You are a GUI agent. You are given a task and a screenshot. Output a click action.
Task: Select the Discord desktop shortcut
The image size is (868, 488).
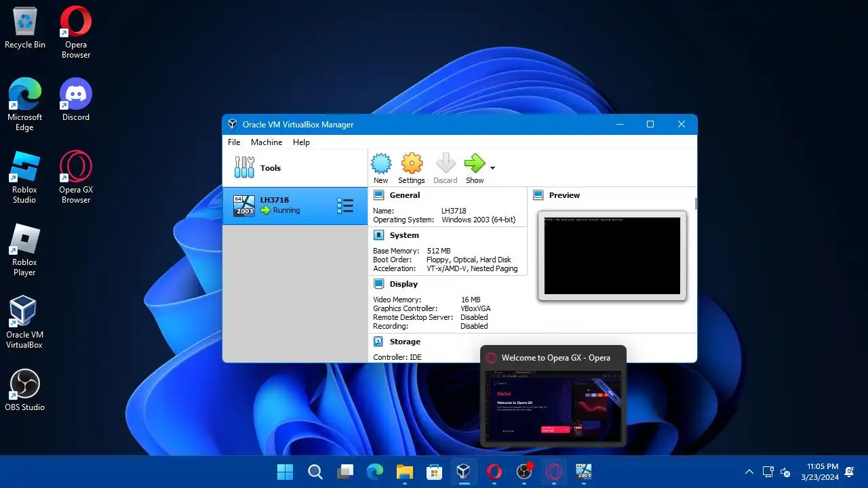(76, 100)
